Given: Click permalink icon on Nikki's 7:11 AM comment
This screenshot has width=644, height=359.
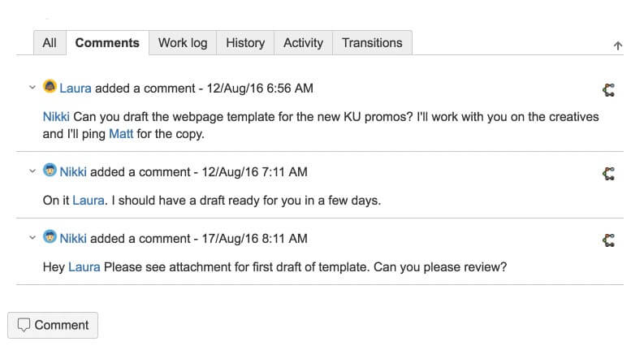Looking at the screenshot, I should (x=609, y=173).
